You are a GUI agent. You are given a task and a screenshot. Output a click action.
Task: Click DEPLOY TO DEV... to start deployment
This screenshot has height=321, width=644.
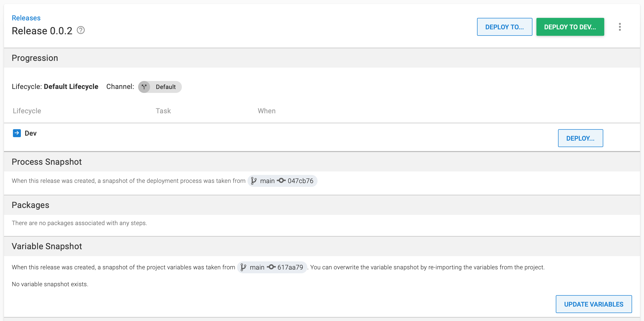[570, 27]
